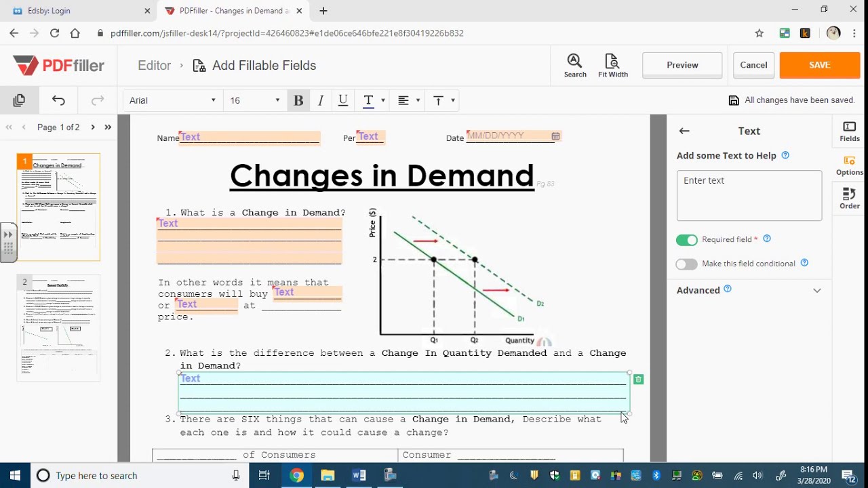Jump to the last page arrow
The height and width of the screenshot is (488, 868).
click(108, 127)
